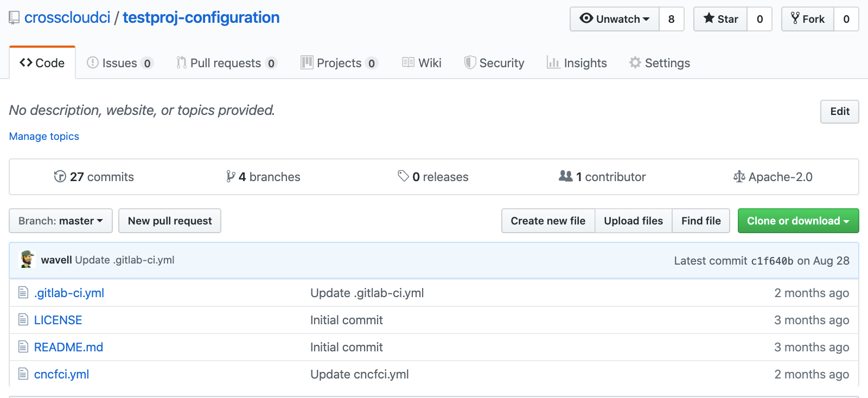Click '2 months ago' in .gitlab-ci.yml row
Image resolution: width=868 pixels, height=398 pixels.
tap(812, 293)
